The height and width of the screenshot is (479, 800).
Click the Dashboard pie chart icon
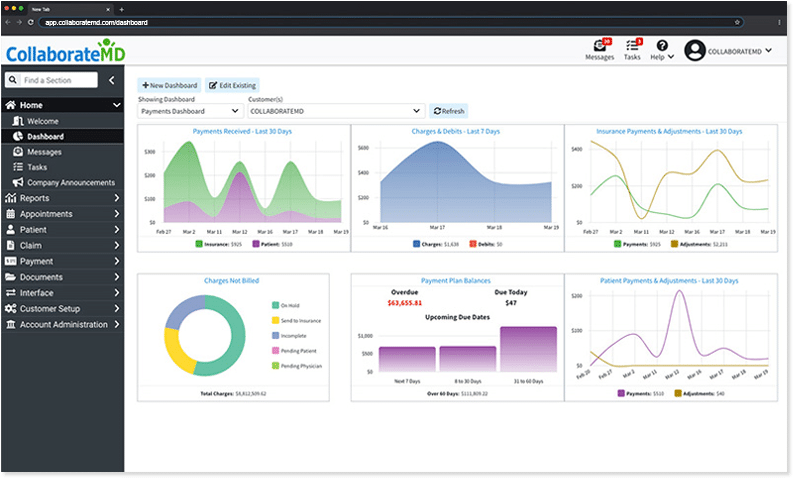point(18,137)
